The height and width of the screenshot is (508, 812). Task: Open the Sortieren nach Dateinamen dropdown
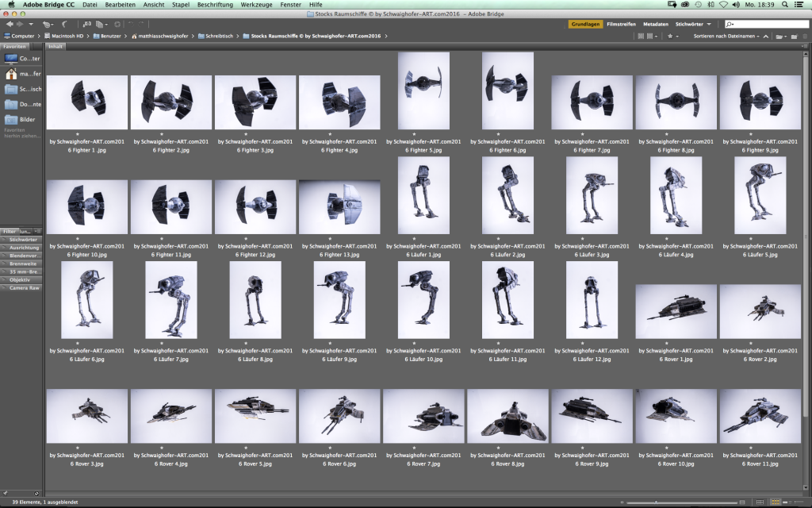click(x=726, y=37)
